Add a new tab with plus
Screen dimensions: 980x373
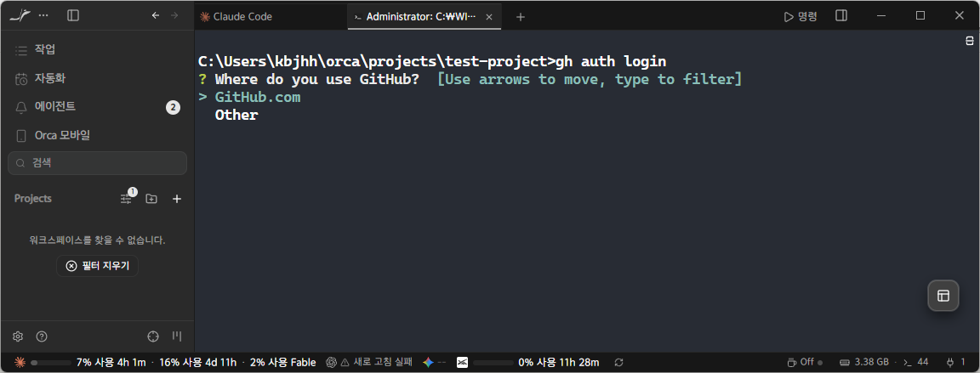[x=521, y=17]
